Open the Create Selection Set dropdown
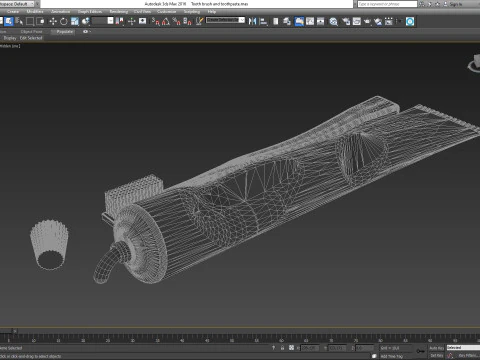The width and height of the screenshot is (480, 360). pyautogui.click(x=225, y=20)
